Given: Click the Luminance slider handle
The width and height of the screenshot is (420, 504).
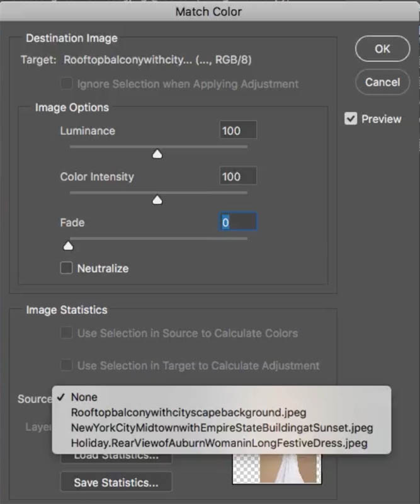Looking at the screenshot, I should (x=157, y=154).
